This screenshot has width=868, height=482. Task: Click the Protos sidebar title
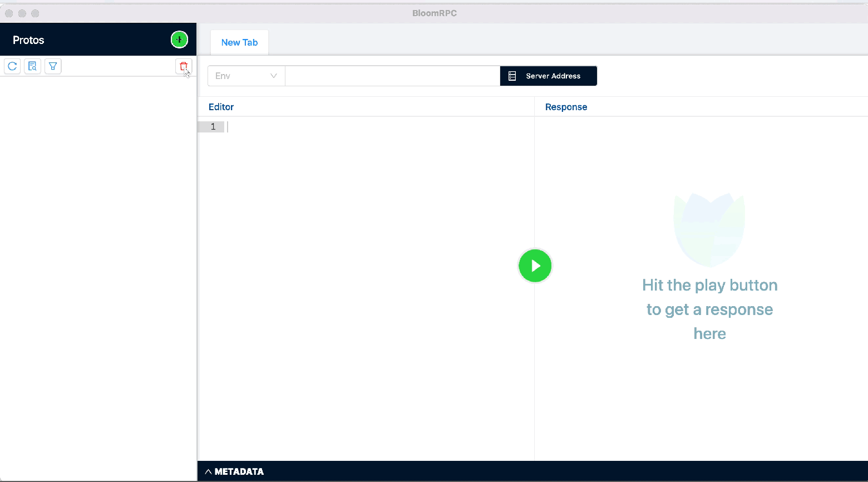[x=28, y=40]
